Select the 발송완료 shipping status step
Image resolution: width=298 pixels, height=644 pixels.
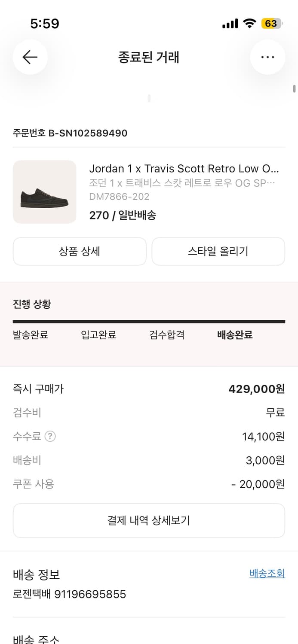(31, 335)
